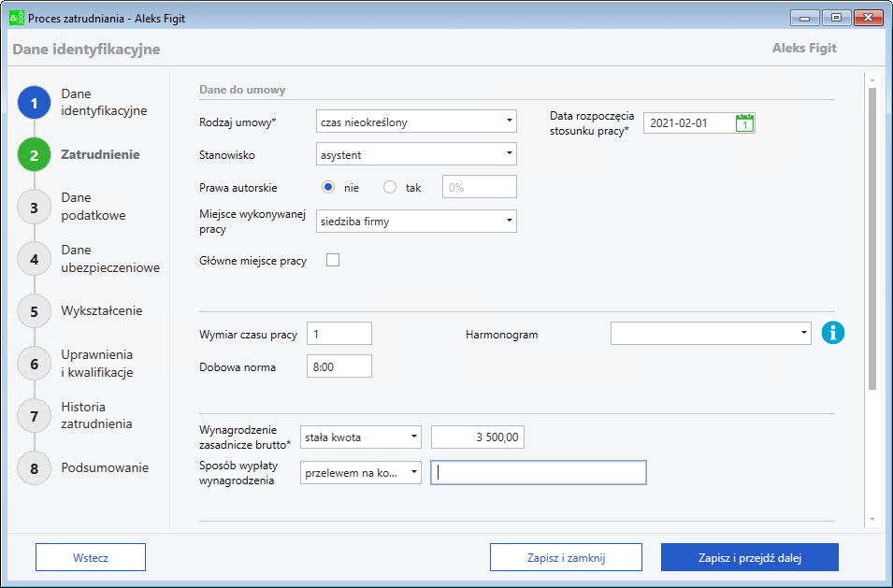This screenshot has height=588, width=893.
Task: Select 'nie' radio for Prawa autorskie
Action: [x=328, y=187]
